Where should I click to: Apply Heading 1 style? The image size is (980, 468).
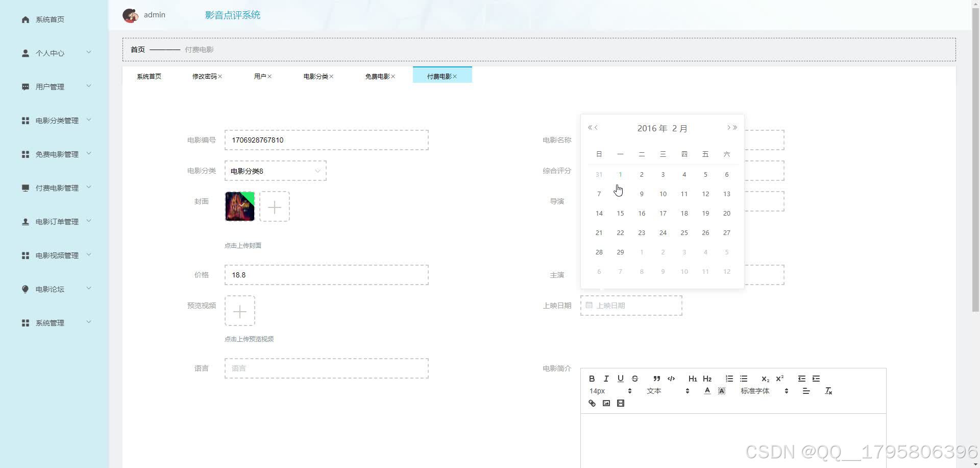pyautogui.click(x=692, y=379)
